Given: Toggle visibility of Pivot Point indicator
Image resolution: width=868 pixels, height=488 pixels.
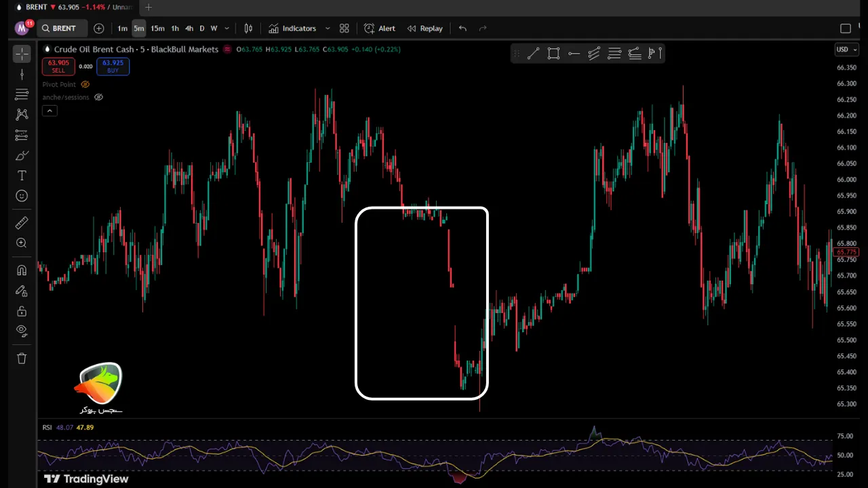Looking at the screenshot, I should point(85,85).
